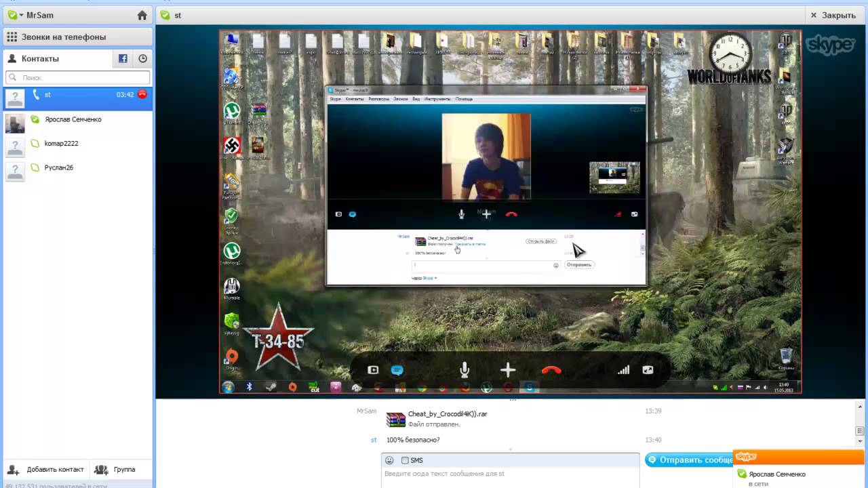Image resolution: width=868 pixels, height=488 pixels.
Task: Click the Skype icon on shared taskbar
Action: (x=530, y=388)
